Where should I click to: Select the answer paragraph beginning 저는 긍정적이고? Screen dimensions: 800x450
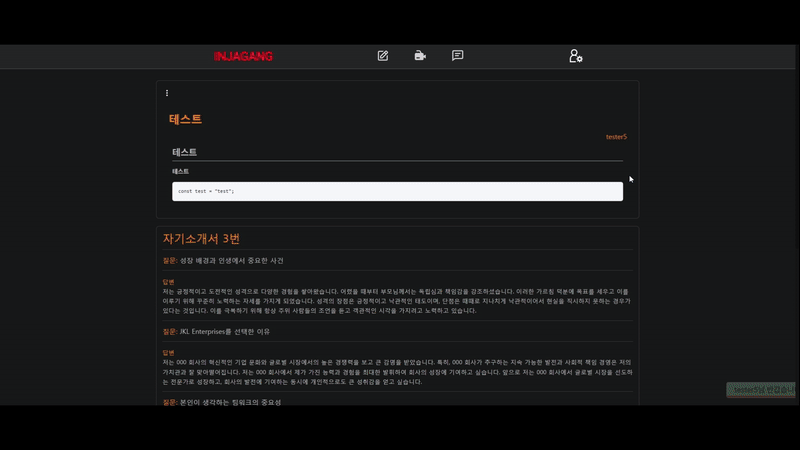tap(397, 301)
